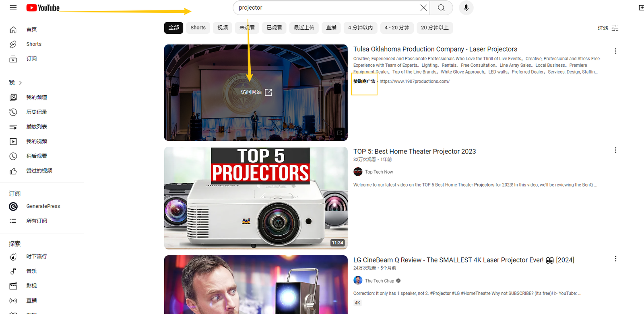Select the 20 分钟以上 filter chip
Viewport: 644px width, 314px height.
point(435,28)
